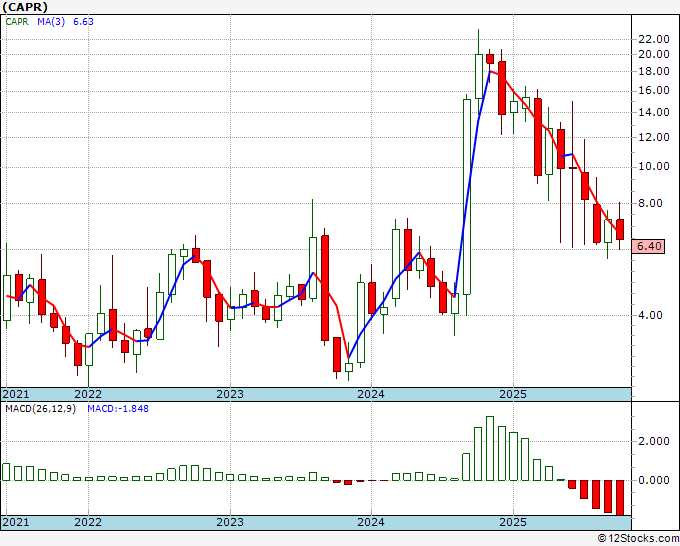The width and height of the screenshot is (680, 546).
Task: Click the 0.000 MACD axis label
Action: (x=654, y=481)
